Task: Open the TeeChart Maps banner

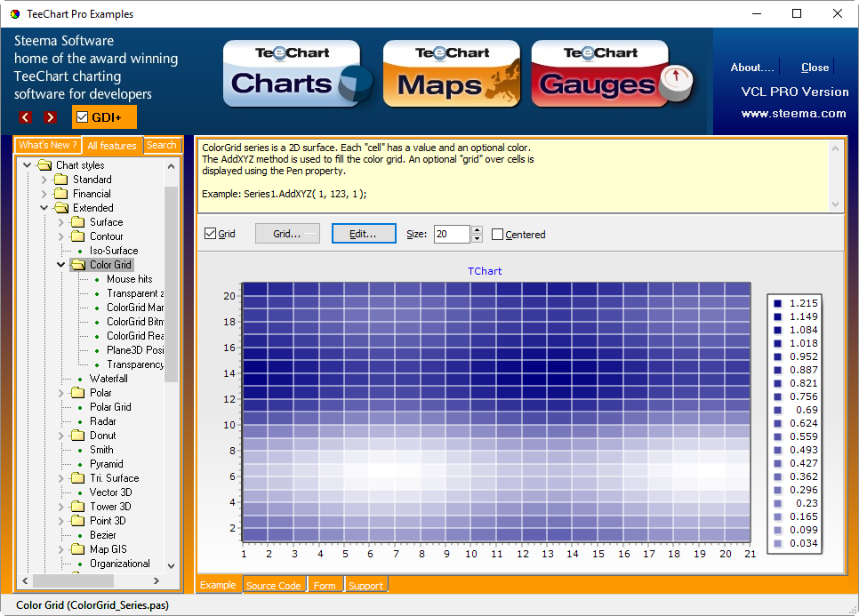Action: click(452, 74)
